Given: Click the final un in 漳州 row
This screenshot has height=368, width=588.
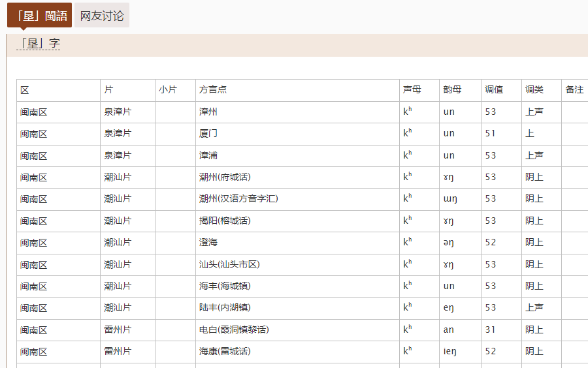Looking at the screenshot, I should [x=449, y=112].
